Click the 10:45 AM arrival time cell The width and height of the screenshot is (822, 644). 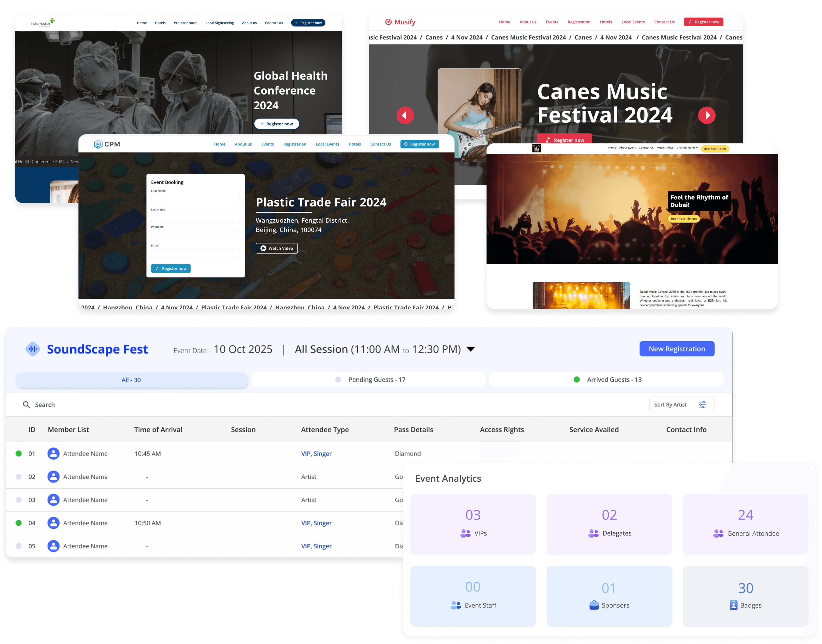(x=147, y=454)
